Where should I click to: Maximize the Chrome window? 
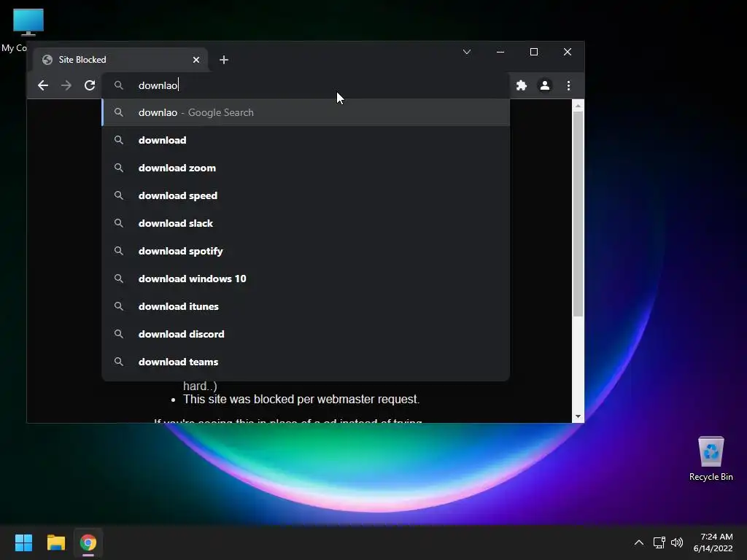point(534,52)
